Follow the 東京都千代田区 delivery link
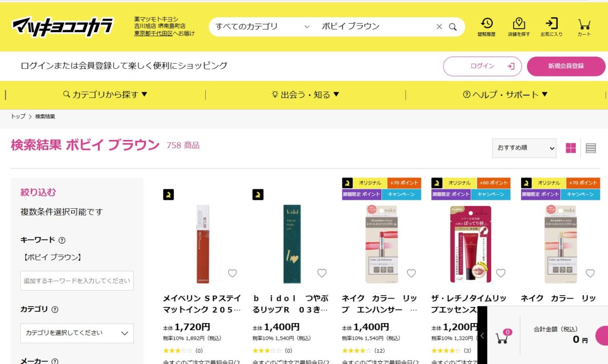 pos(153,33)
